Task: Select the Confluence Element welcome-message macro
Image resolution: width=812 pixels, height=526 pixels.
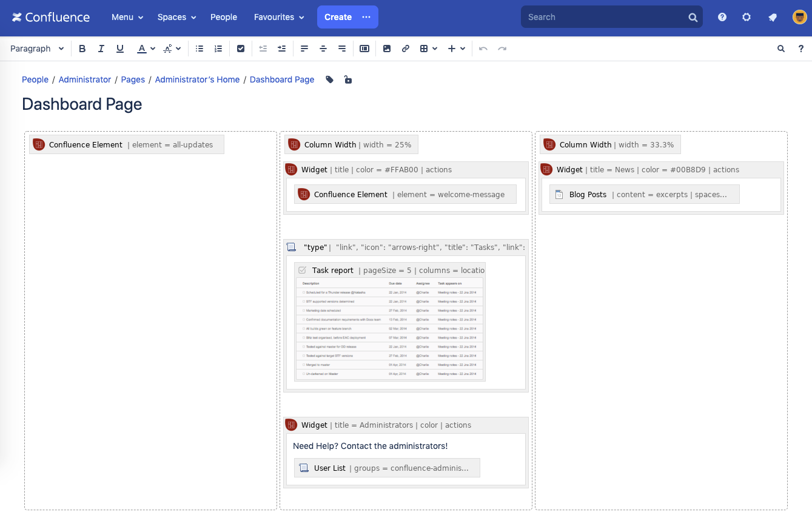Action: [405, 194]
